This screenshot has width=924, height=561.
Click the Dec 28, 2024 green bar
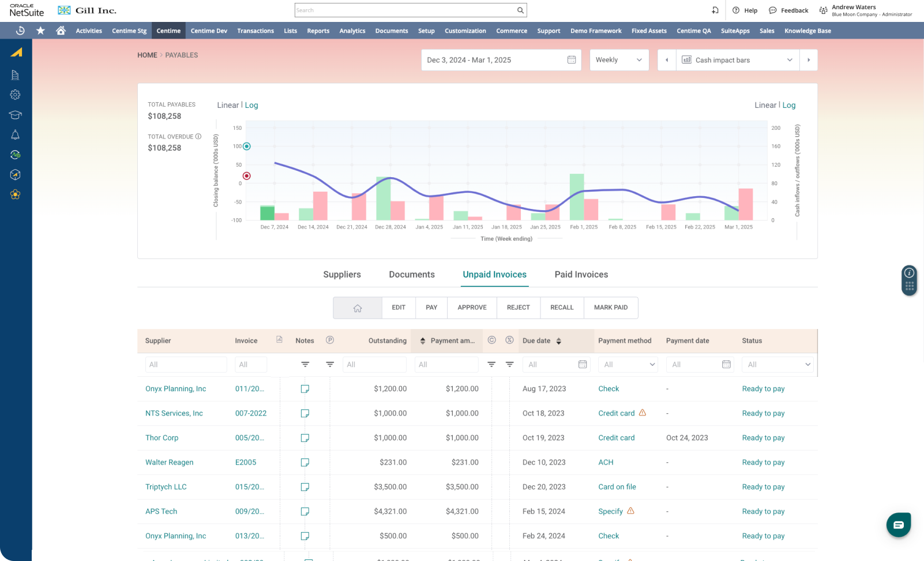tap(383, 199)
